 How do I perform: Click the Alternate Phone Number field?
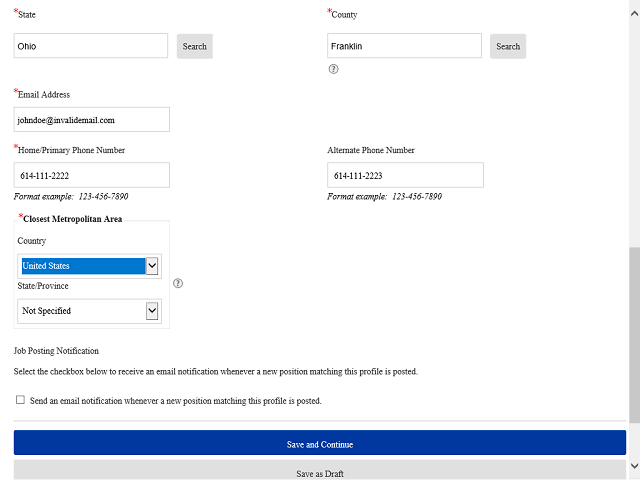pyautogui.click(x=405, y=175)
